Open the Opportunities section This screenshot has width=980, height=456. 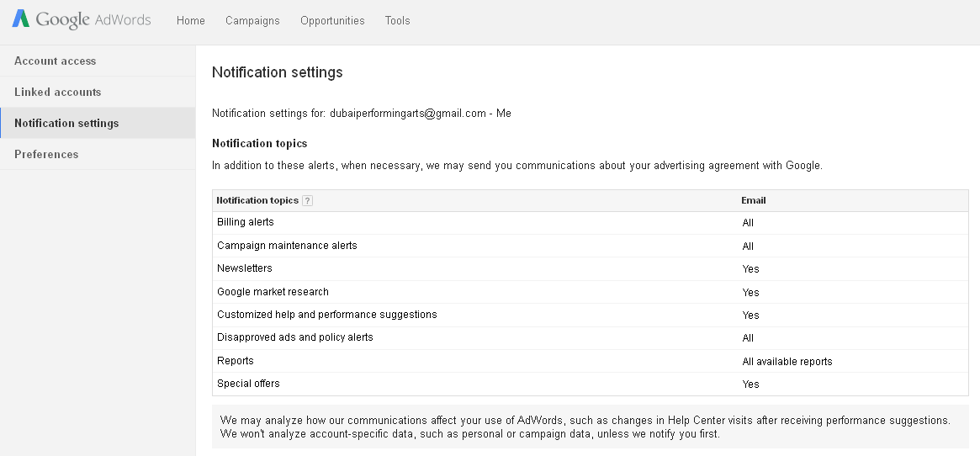[x=332, y=21]
